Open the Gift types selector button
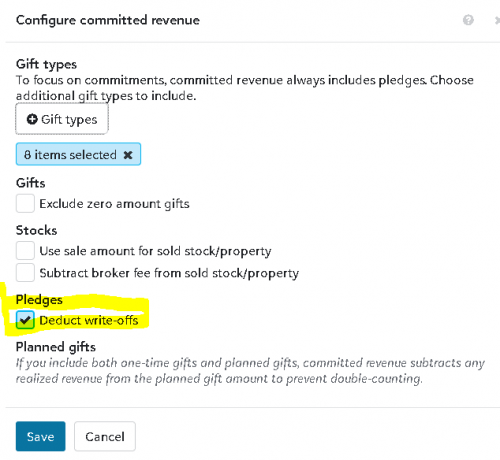500x460 pixels. 62,119
